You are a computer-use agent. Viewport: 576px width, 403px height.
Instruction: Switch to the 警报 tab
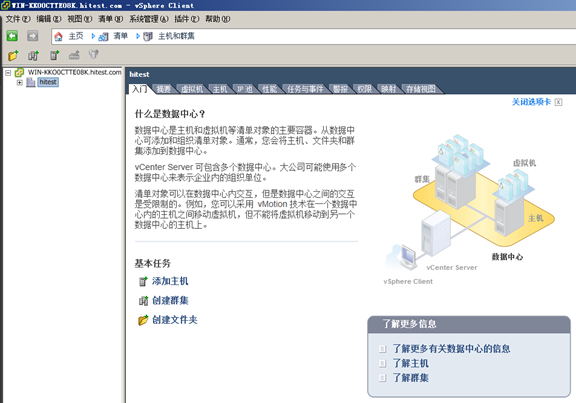pos(340,89)
